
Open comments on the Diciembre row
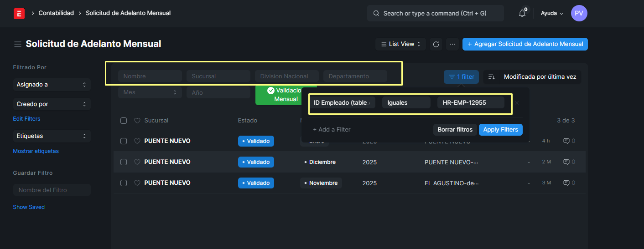click(566, 162)
